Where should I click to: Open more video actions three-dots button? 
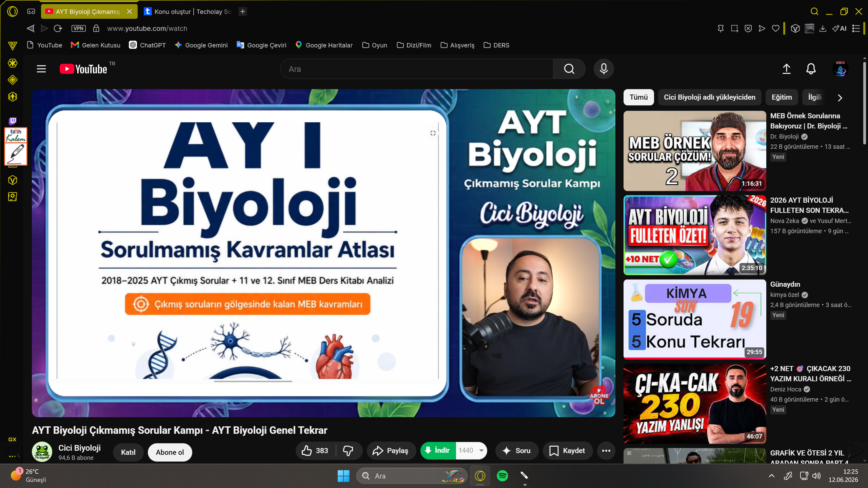click(606, 451)
